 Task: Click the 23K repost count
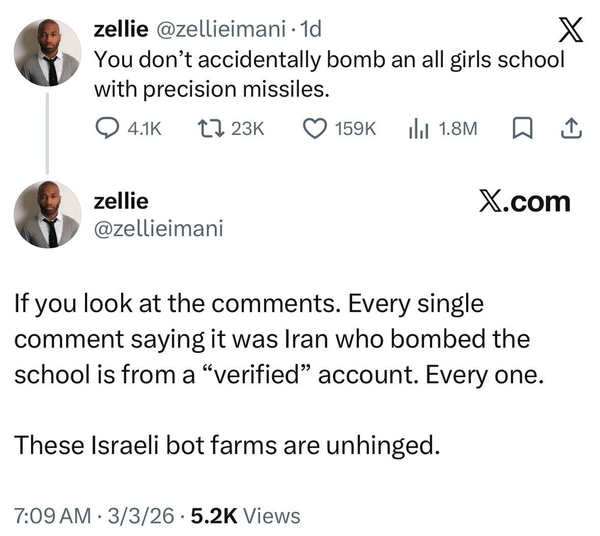coord(248,129)
